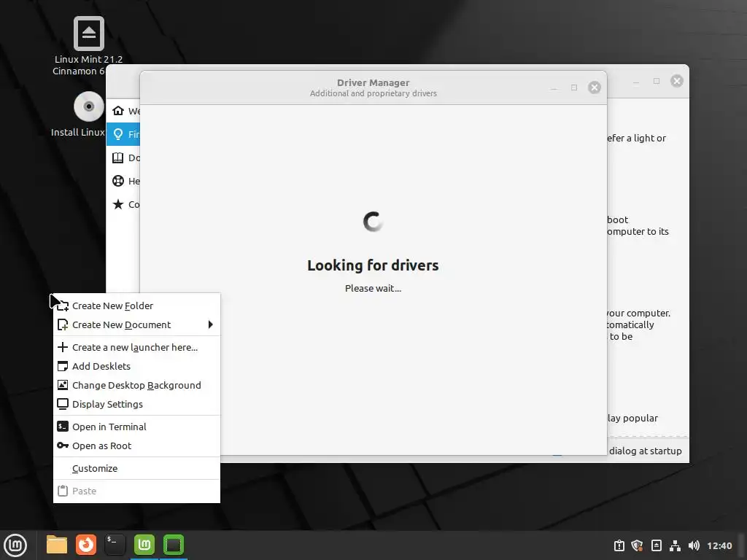747x560 pixels.
Task: Select Change Desktop Background entry
Action: 136,385
